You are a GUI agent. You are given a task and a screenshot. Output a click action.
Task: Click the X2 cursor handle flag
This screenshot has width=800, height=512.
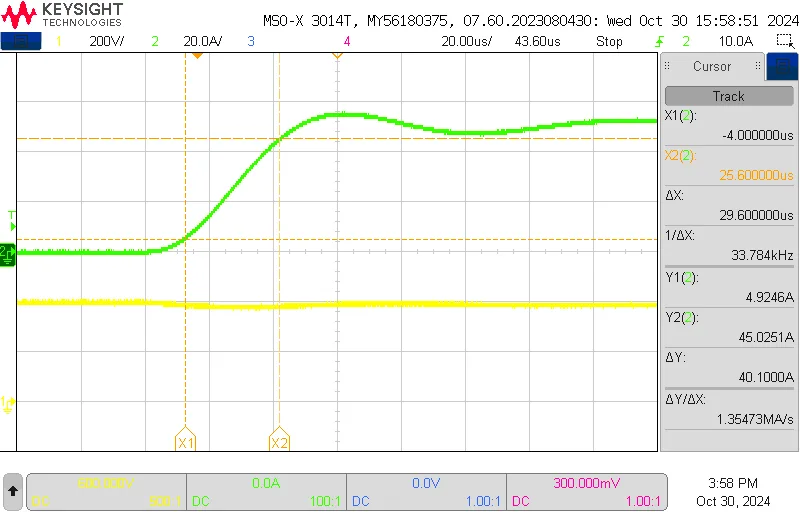(279, 439)
